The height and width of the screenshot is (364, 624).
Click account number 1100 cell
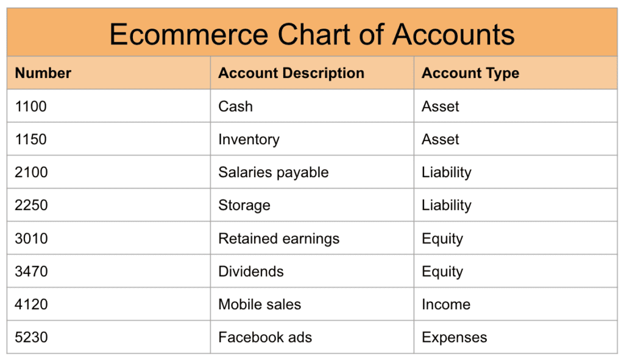pos(31,107)
